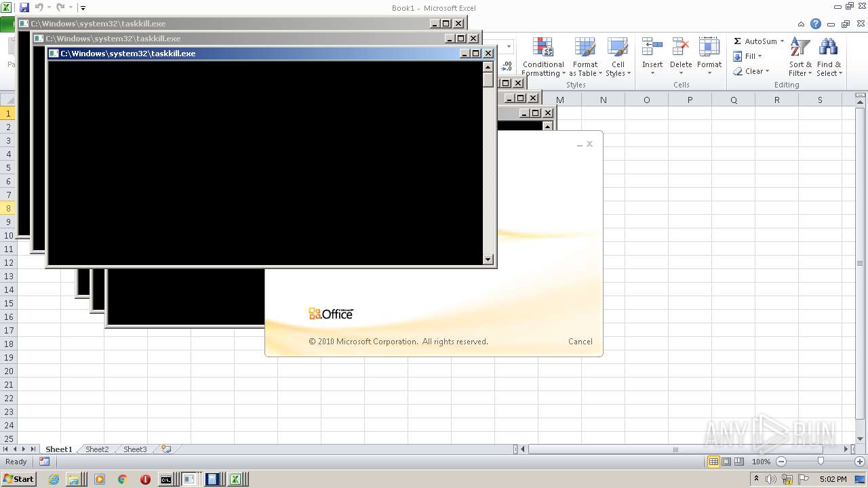Open Internet Explorer from taskbar
The height and width of the screenshot is (488, 868).
click(x=54, y=479)
